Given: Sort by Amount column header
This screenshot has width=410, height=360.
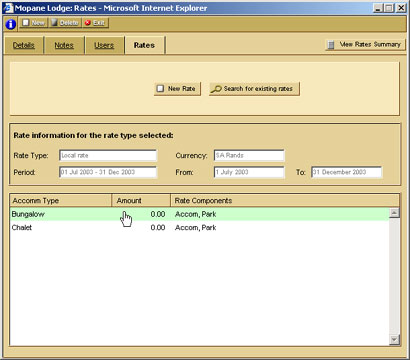Looking at the screenshot, I should click(141, 201).
